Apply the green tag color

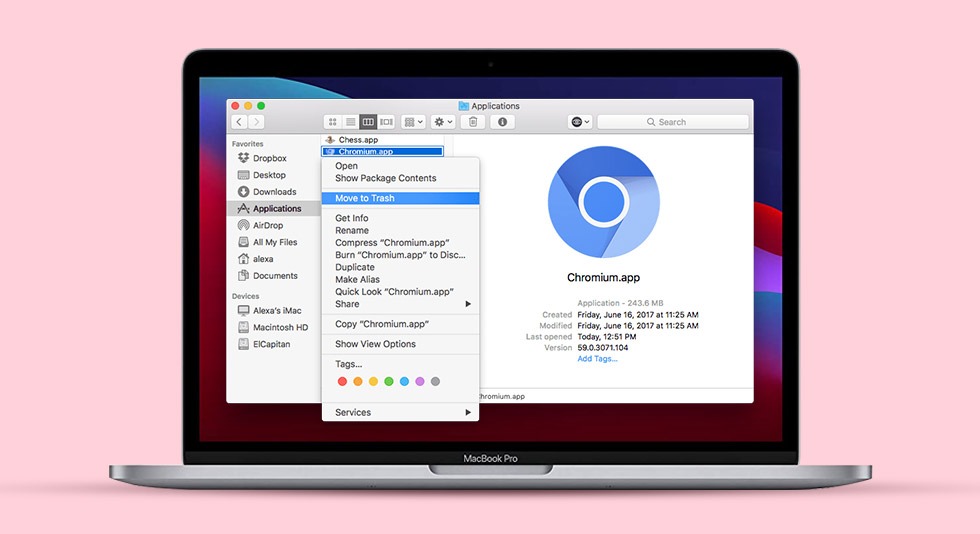(389, 381)
